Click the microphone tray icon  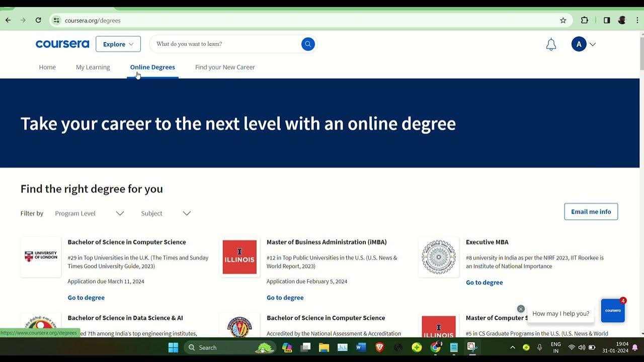tap(539, 347)
